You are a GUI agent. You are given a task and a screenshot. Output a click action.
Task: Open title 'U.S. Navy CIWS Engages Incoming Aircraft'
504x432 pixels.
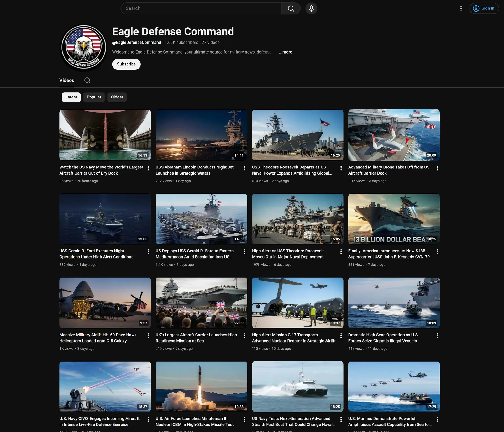[x=99, y=422]
